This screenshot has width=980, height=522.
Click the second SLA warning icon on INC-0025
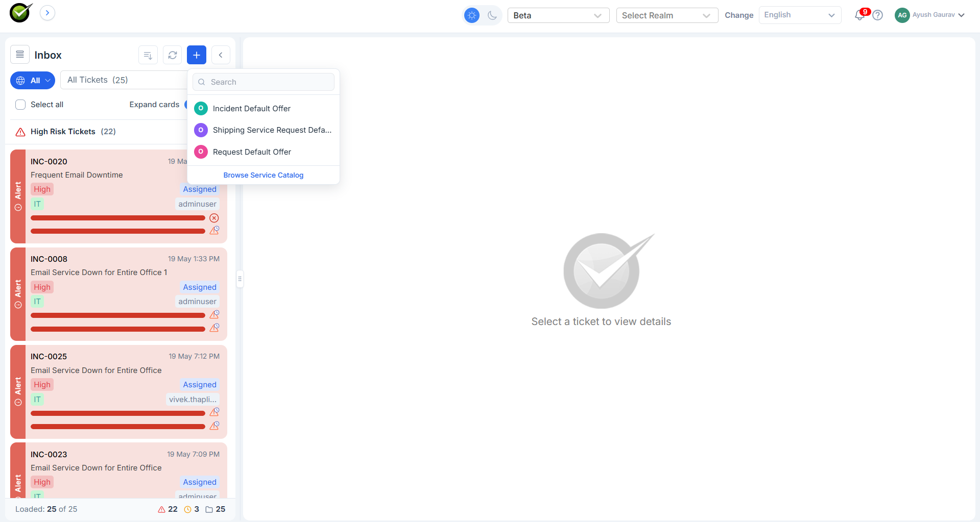click(214, 426)
